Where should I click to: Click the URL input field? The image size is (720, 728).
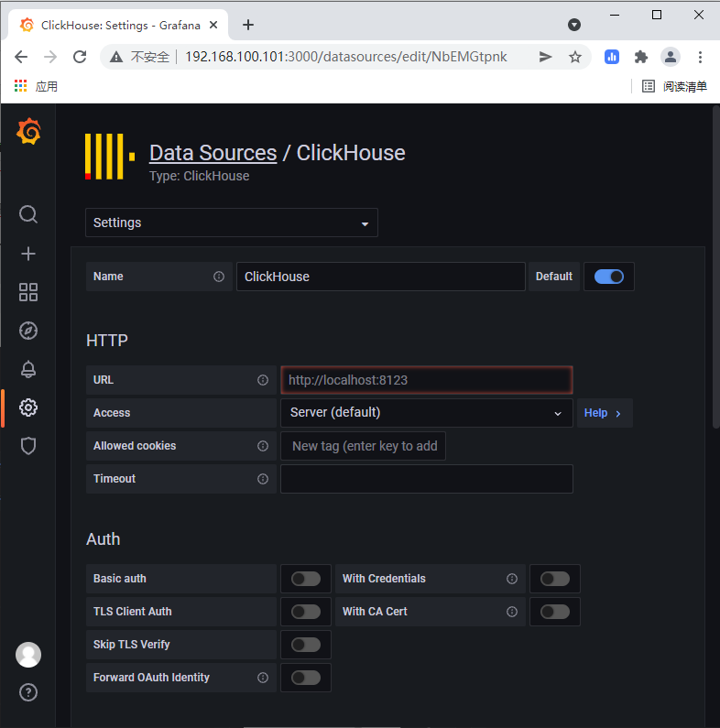click(427, 380)
